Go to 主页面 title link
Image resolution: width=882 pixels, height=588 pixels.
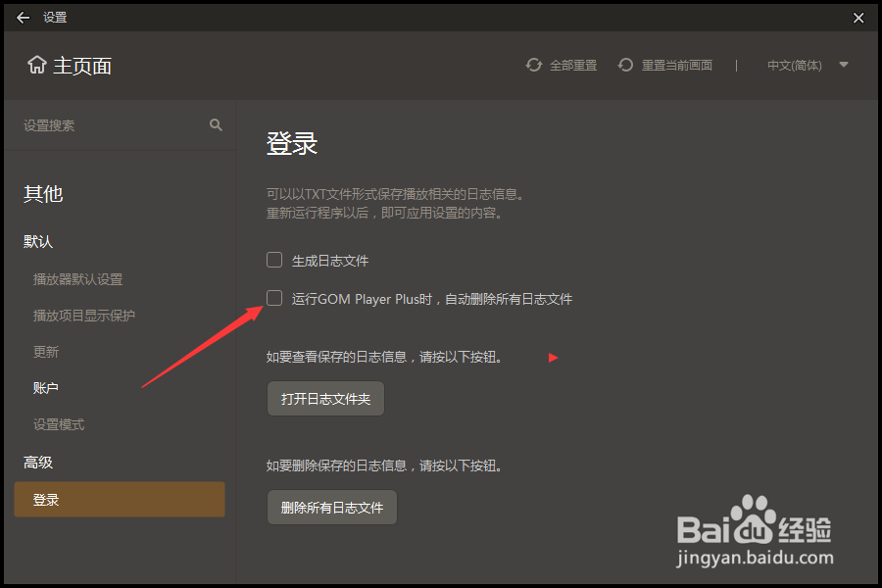point(82,66)
